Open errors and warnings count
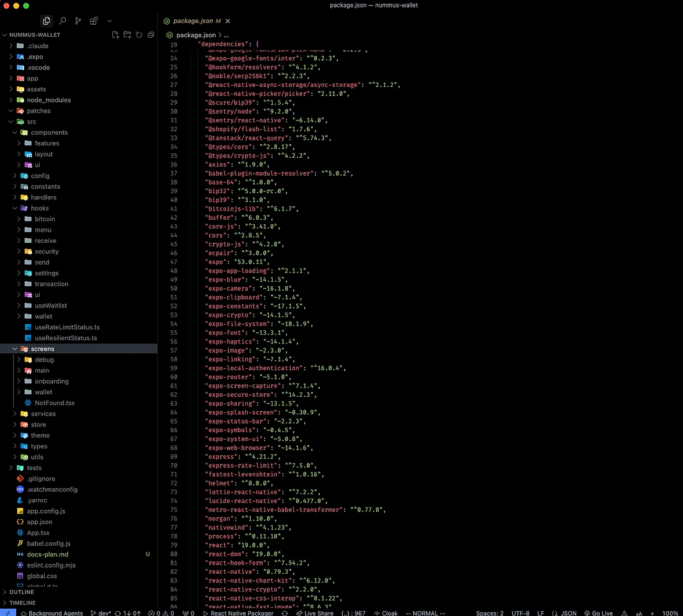683x616 pixels. [x=161, y=613]
